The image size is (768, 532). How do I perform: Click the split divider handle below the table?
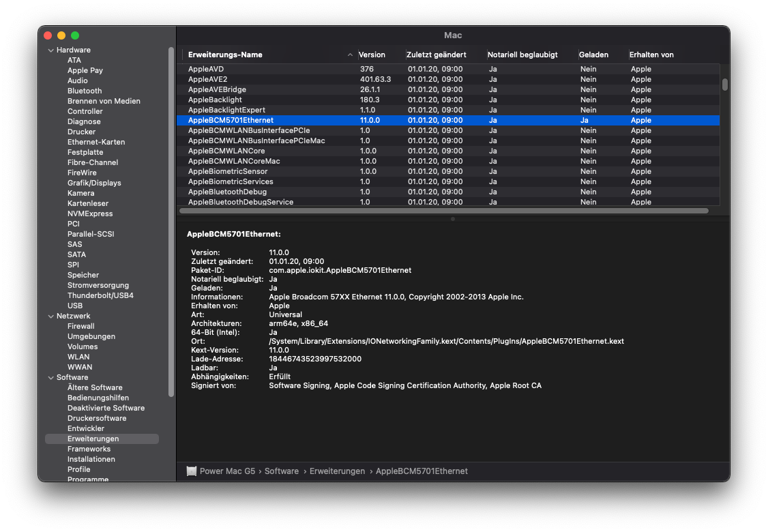click(453, 219)
